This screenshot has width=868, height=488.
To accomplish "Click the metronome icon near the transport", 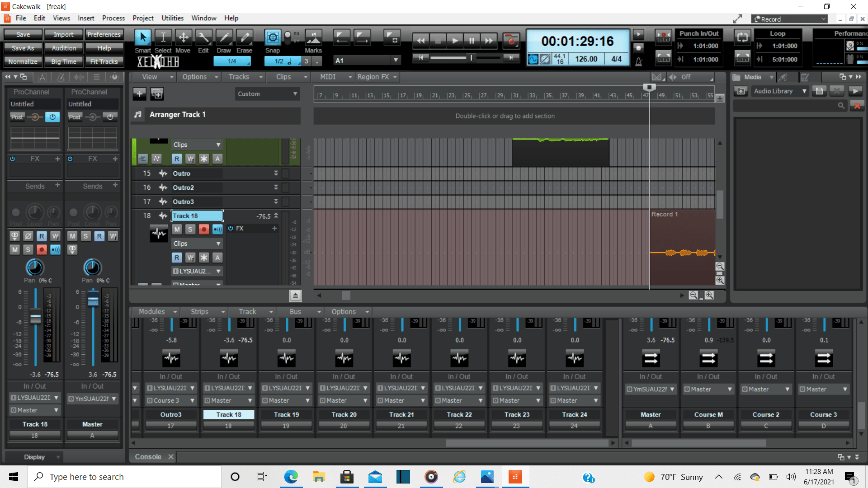I will tap(639, 61).
